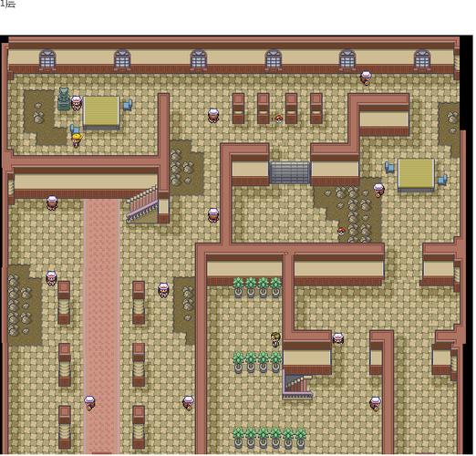Click the trainer next to the green statue
The height and width of the screenshot is (456, 476).
click(77, 103)
